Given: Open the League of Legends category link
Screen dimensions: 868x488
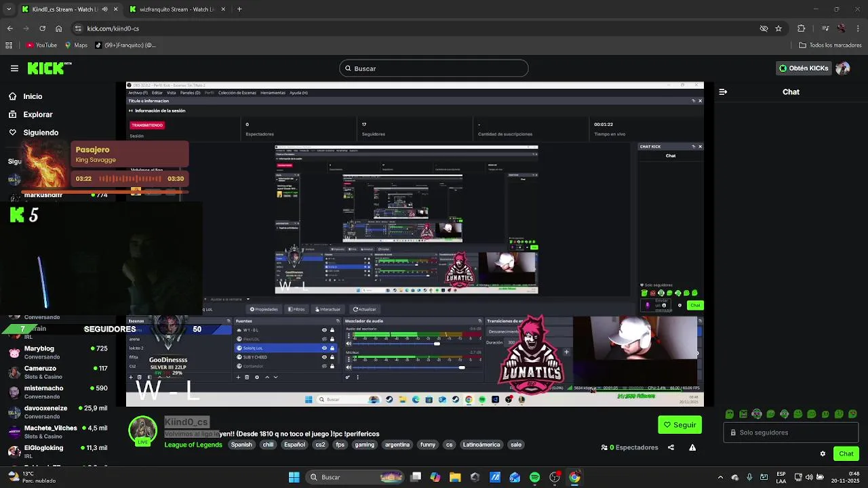Looking at the screenshot, I should coord(193,445).
